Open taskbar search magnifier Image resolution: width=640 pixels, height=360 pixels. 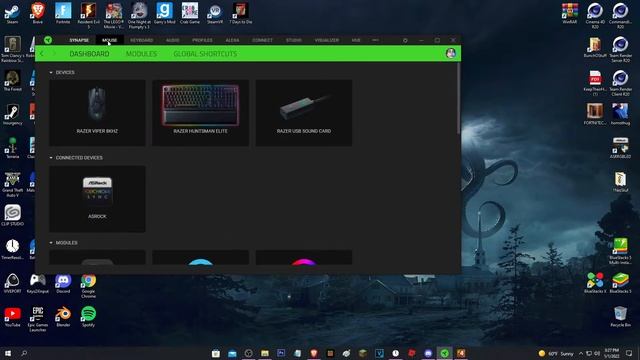click(24, 353)
